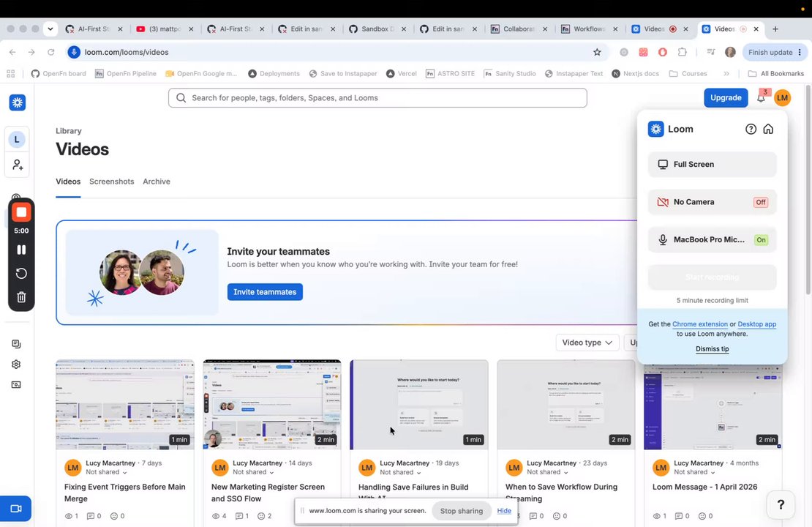Open the apps grid in bookmarks bar

point(11,74)
